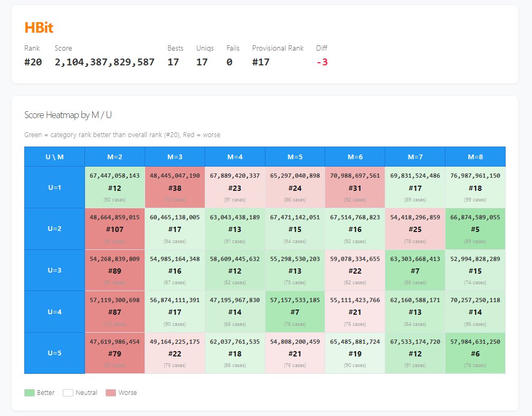Click the cell with score 69,831,524,486
Viewport: 532px width, 416px height.
tap(415, 187)
